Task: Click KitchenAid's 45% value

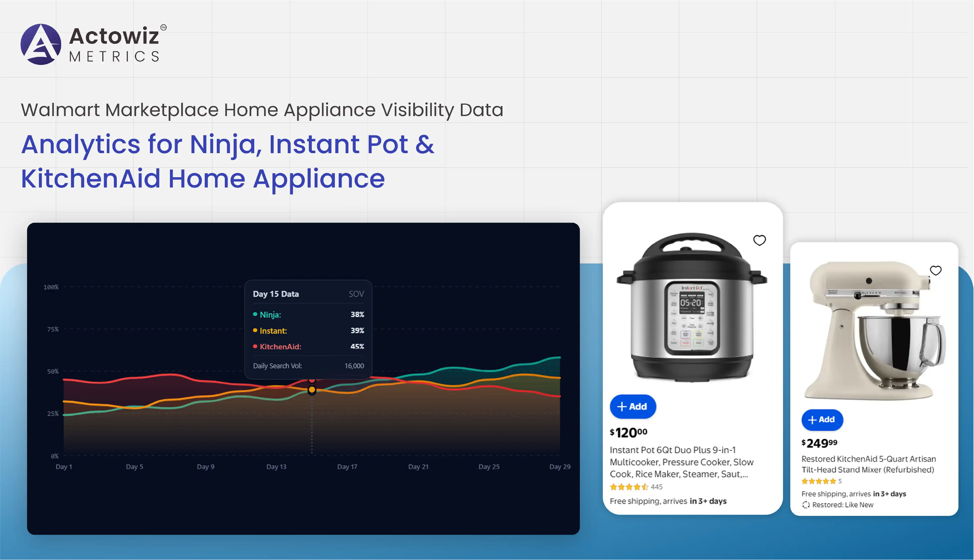Action: 357,346
